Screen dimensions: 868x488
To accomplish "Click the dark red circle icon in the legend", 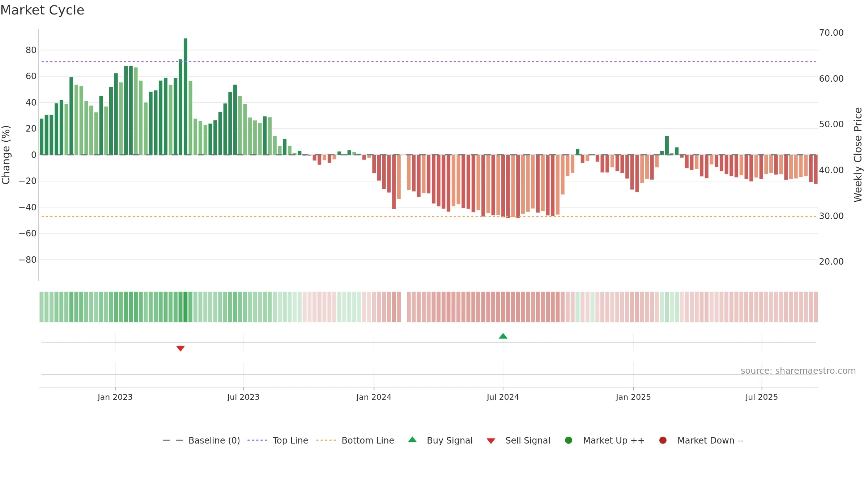I will click(663, 440).
